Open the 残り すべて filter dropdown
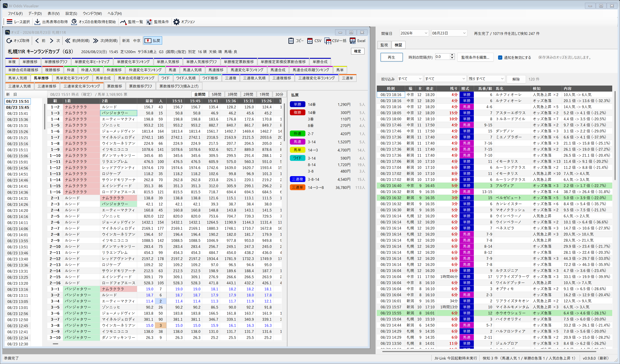Screen dimensions: 620x364 click(486, 79)
